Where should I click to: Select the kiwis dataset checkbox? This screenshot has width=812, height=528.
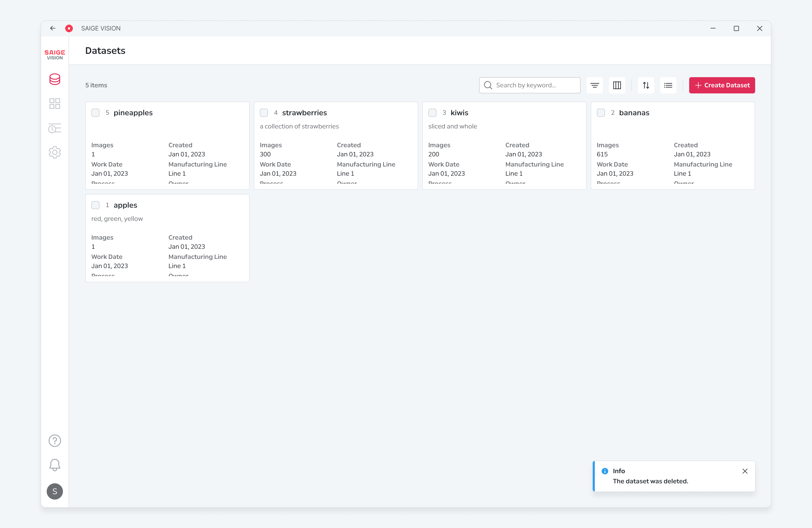pyautogui.click(x=432, y=113)
